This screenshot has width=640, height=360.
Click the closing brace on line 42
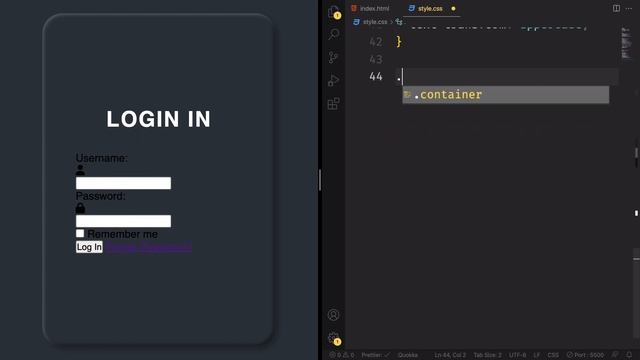(x=399, y=42)
